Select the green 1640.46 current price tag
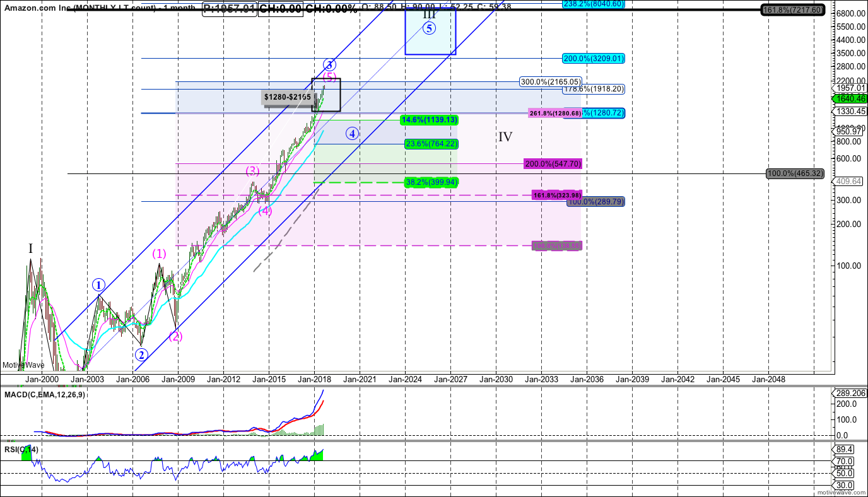868x497 pixels. pyautogui.click(x=849, y=98)
